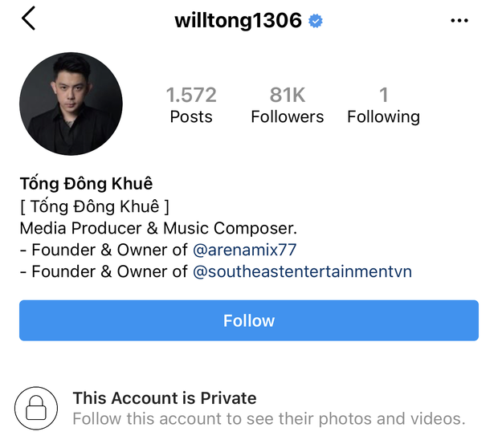Visit the @southeastentertainmentvn link
Screen dimensions: 498x448
click(302, 271)
